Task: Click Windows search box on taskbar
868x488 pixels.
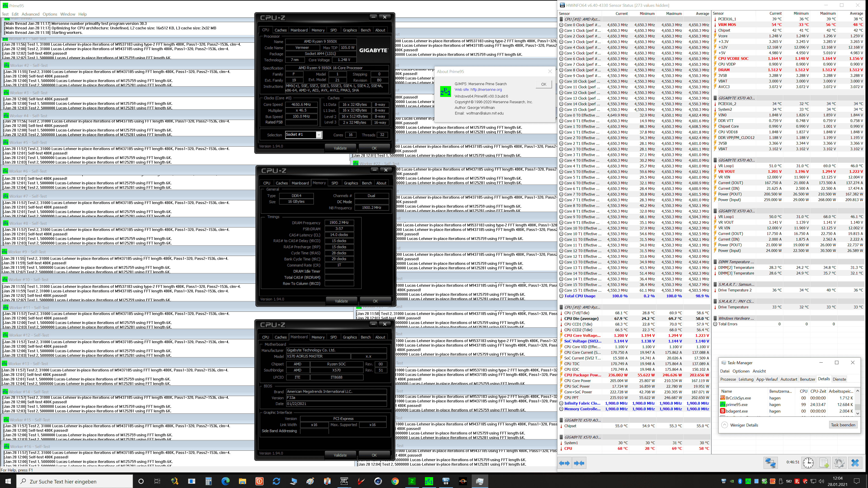Action: click(x=74, y=481)
